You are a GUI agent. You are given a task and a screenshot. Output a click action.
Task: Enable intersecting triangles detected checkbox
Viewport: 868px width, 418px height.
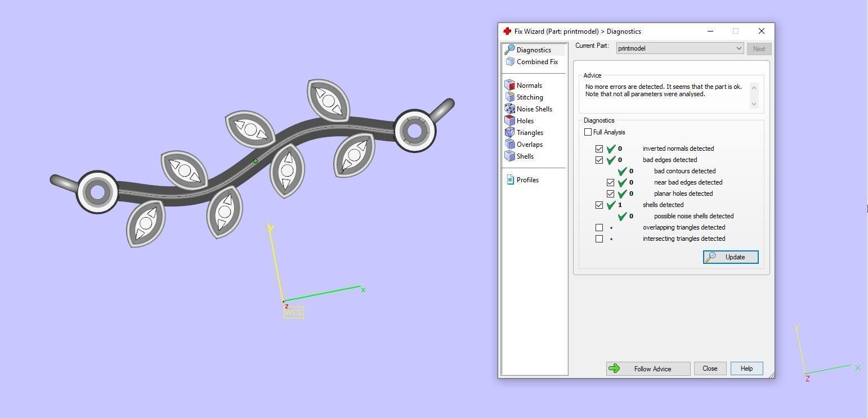599,239
